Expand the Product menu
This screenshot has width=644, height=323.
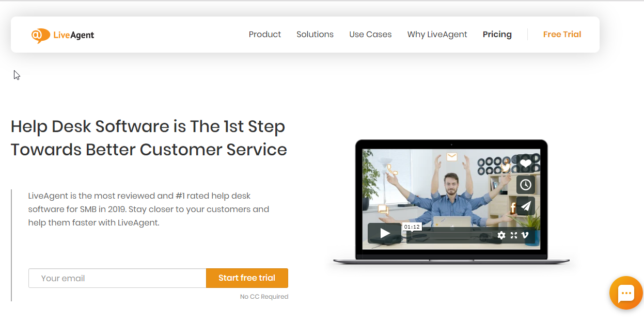click(x=265, y=35)
